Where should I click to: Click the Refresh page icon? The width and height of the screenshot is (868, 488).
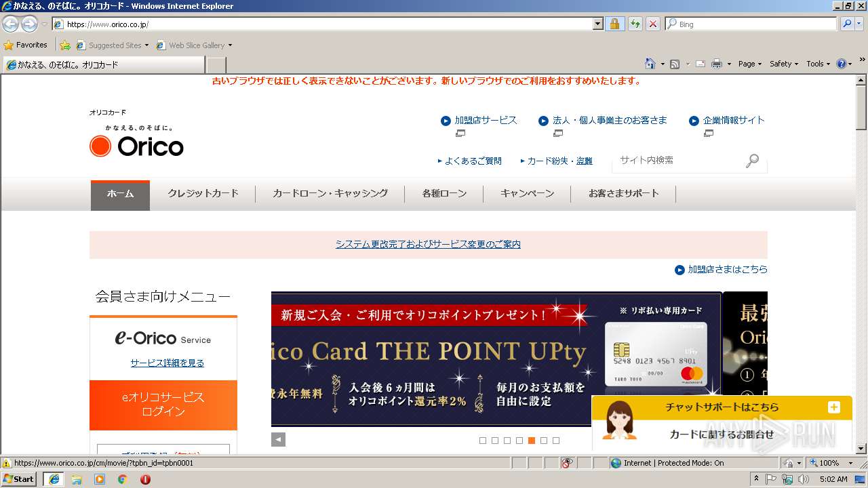coord(635,24)
